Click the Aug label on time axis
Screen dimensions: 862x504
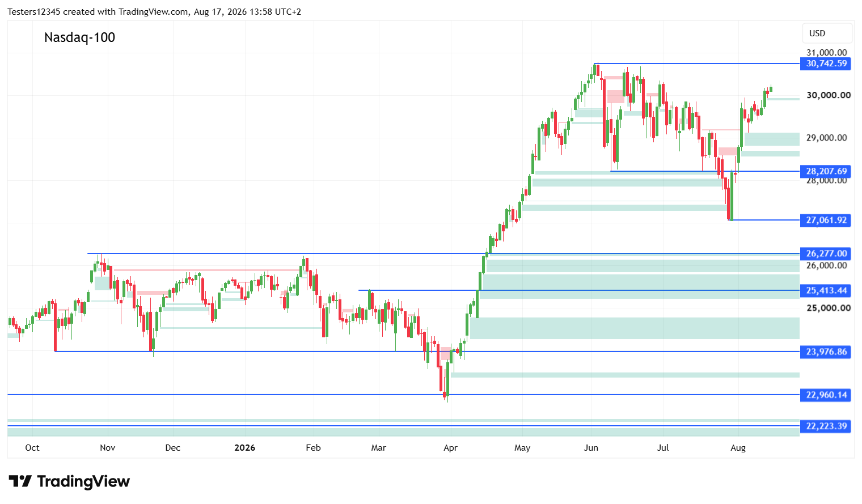click(738, 448)
